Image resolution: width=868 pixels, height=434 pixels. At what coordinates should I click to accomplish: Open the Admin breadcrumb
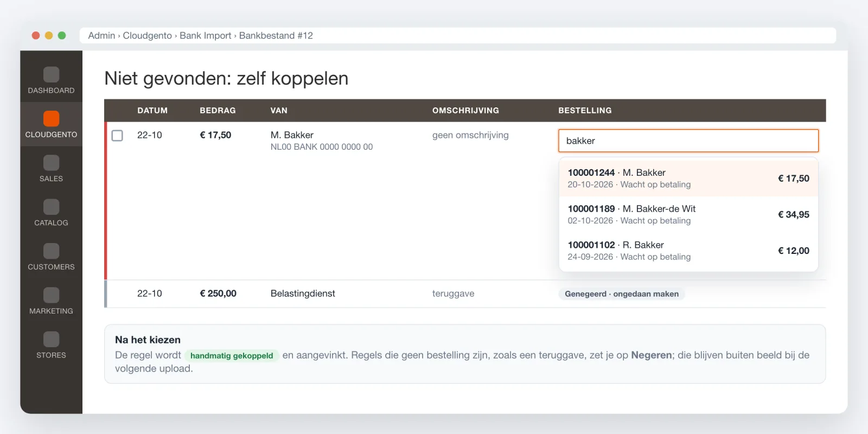(x=101, y=35)
